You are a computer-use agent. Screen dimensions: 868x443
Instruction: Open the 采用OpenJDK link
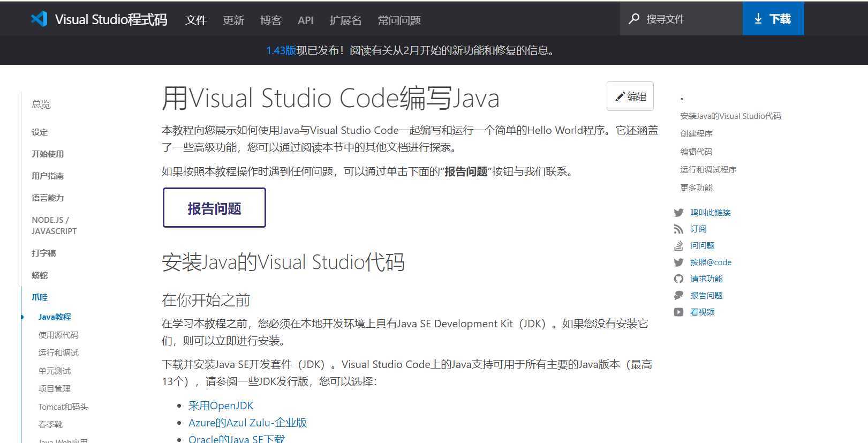221,406
